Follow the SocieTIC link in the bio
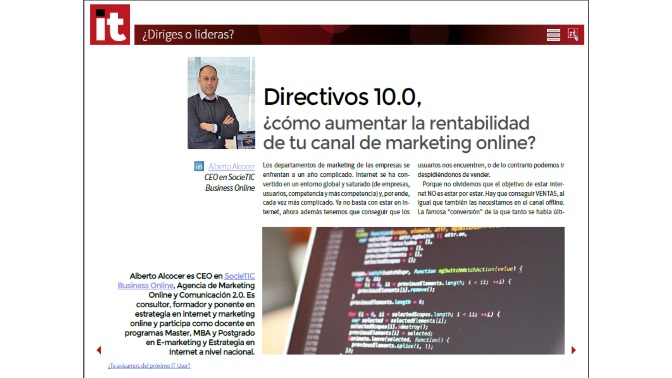 coord(239,276)
